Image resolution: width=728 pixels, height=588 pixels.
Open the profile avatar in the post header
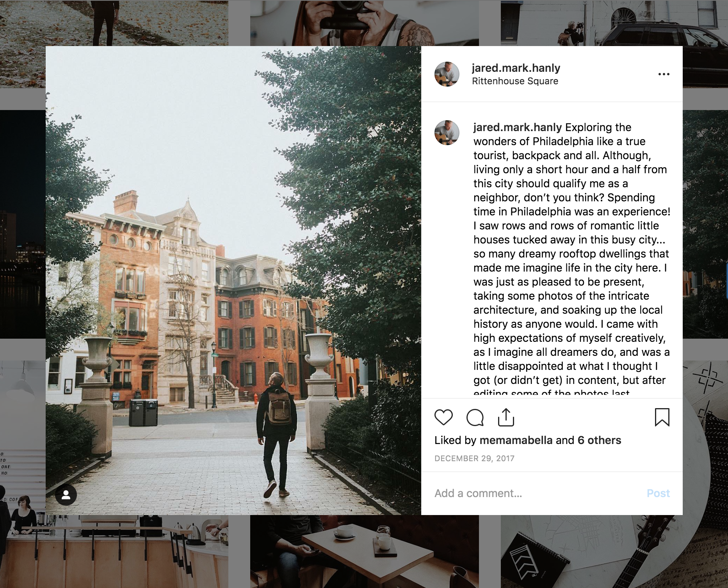pyautogui.click(x=447, y=74)
